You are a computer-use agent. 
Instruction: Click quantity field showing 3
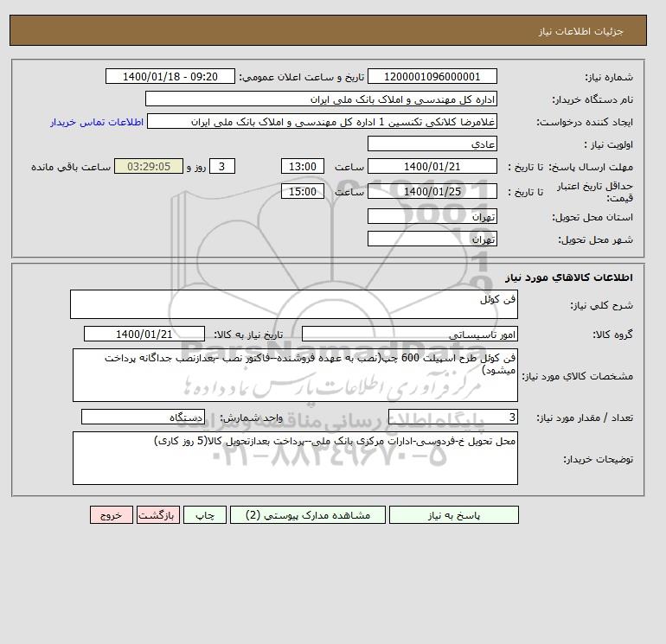tap(452, 418)
